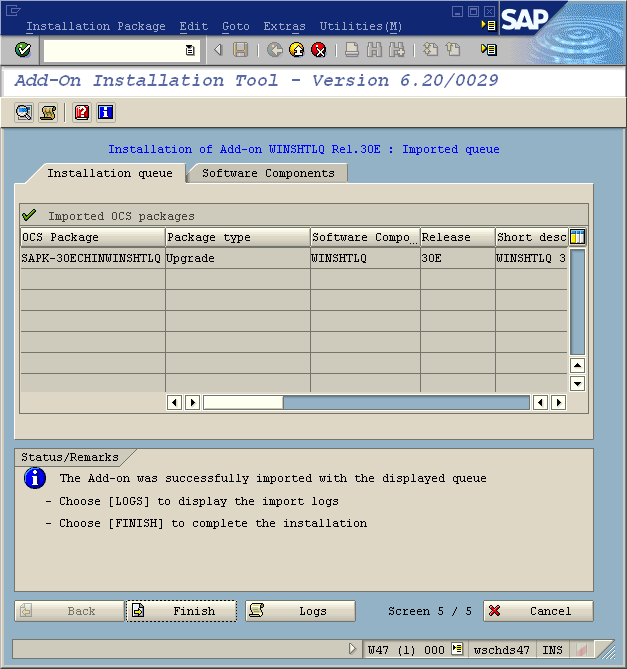Click the Logs button
627x669 pixels.
[300, 611]
